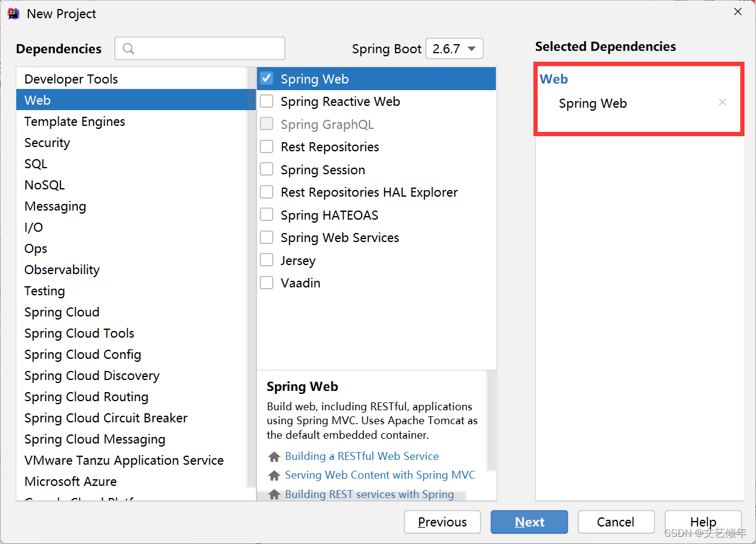
Task: Click the description panel horizontal scrollbar
Action: point(361,496)
